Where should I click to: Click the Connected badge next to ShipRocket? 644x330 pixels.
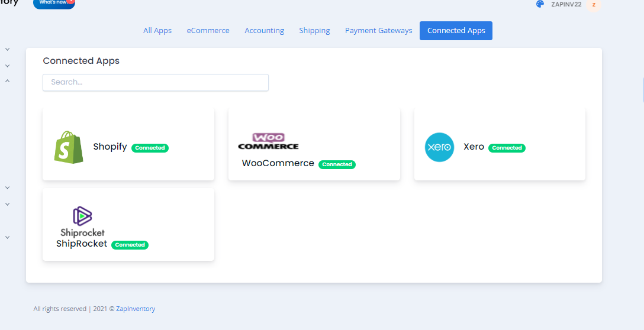point(130,245)
